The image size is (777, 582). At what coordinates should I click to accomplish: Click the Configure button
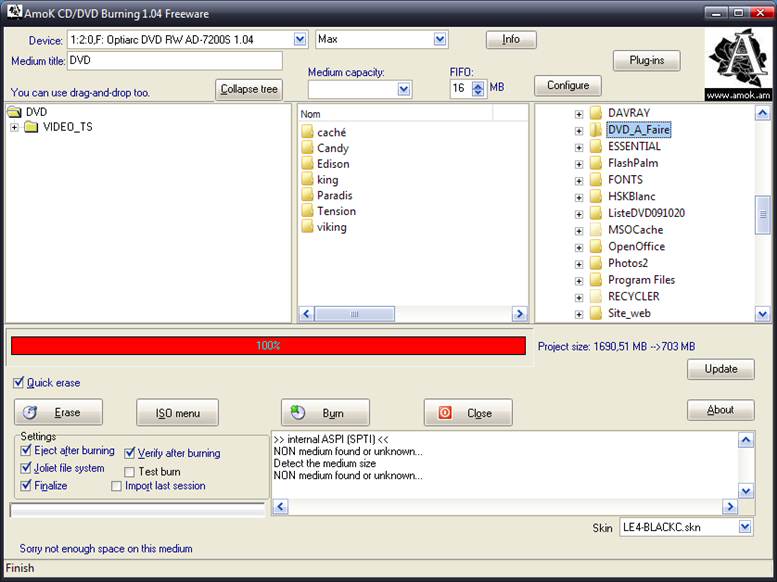568,85
